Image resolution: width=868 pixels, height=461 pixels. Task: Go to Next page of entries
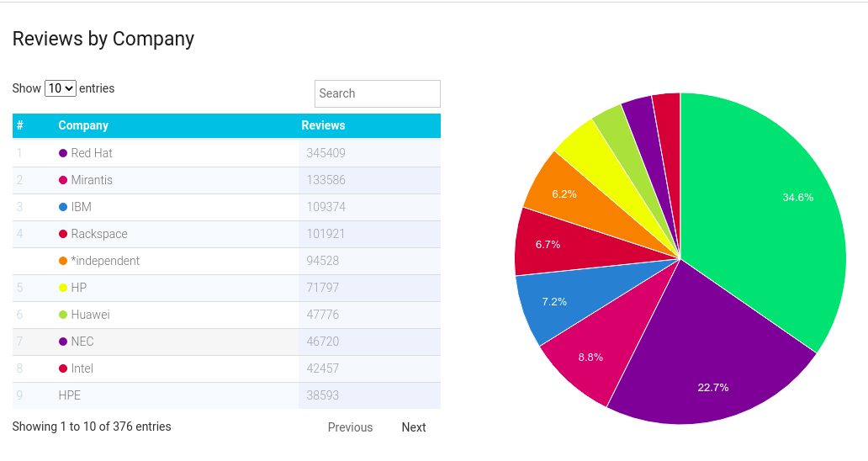tap(413, 427)
